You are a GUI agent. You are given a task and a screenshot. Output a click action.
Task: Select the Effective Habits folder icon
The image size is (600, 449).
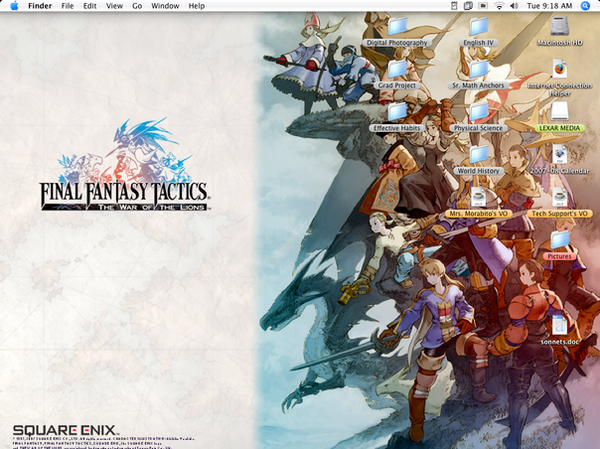(x=398, y=112)
